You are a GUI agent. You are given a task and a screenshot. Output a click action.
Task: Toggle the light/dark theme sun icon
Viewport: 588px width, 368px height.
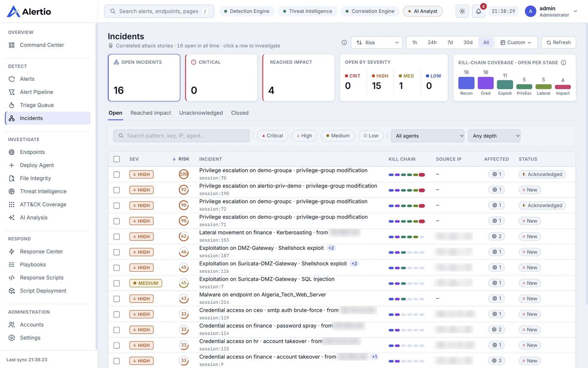tap(462, 11)
